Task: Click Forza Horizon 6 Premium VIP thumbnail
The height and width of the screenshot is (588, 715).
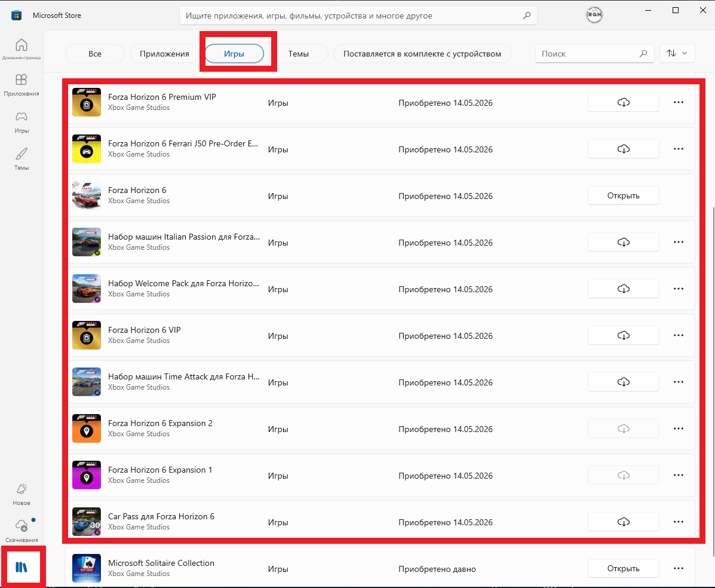Action: [86, 102]
